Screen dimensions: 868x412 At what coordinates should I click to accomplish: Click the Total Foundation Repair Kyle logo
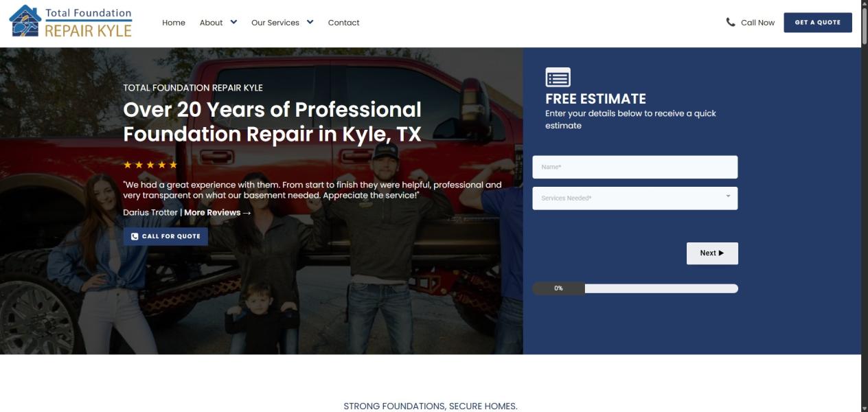click(x=70, y=22)
